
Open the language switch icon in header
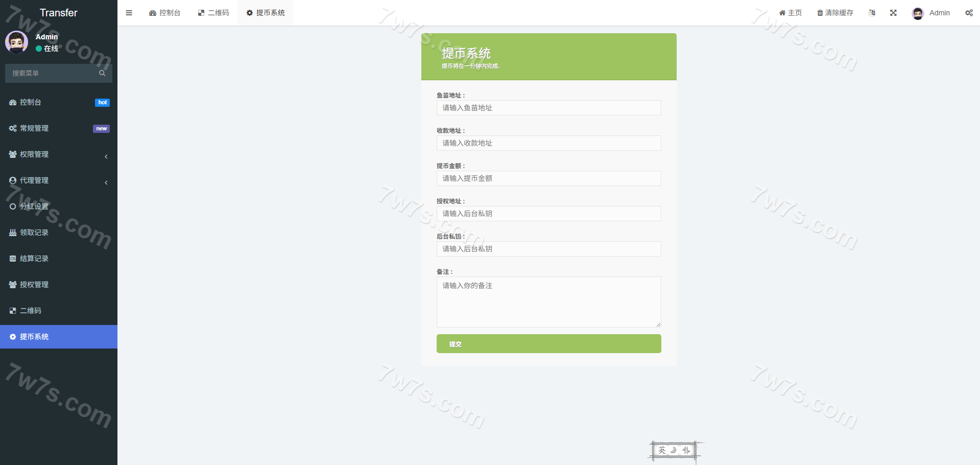point(872,13)
